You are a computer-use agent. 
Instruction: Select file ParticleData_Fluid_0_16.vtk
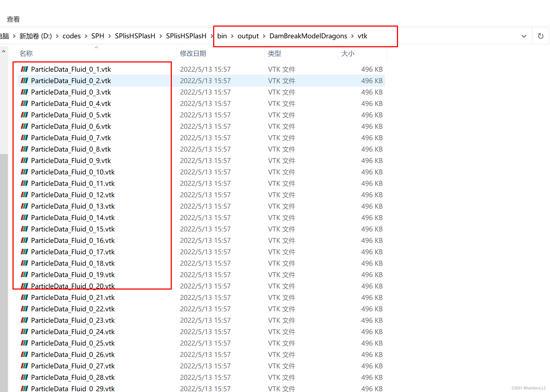[x=73, y=240]
